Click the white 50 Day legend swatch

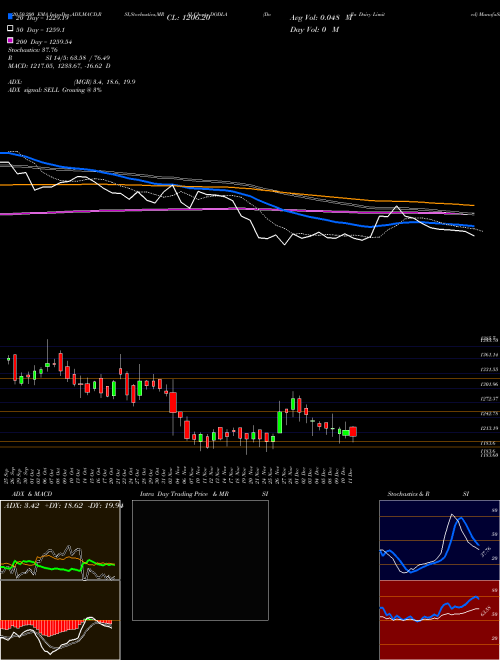(x=11, y=29)
